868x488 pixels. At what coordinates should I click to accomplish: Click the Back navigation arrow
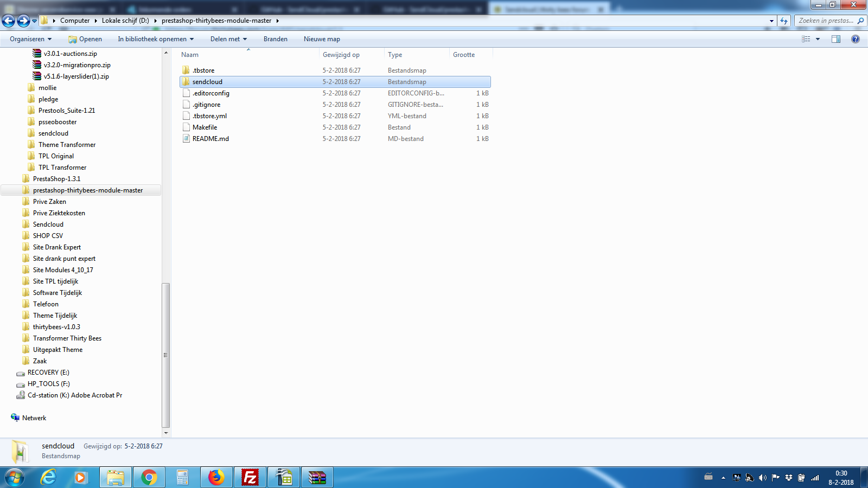[x=9, y=21]
